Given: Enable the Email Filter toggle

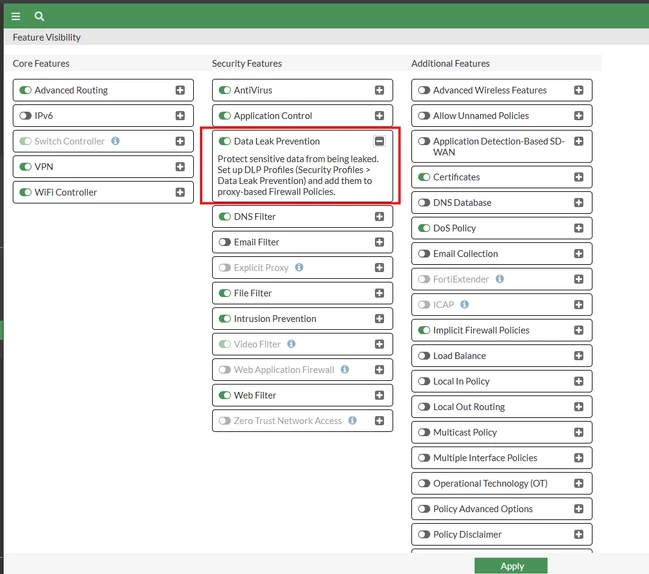Looking at the screenshot, I should pyautogui.click(x=225, y=242).
